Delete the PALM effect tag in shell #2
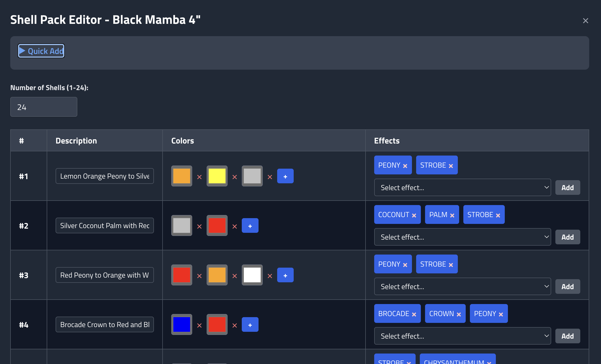601x364 pixels. pyautogui.click(x=452, y=215)
